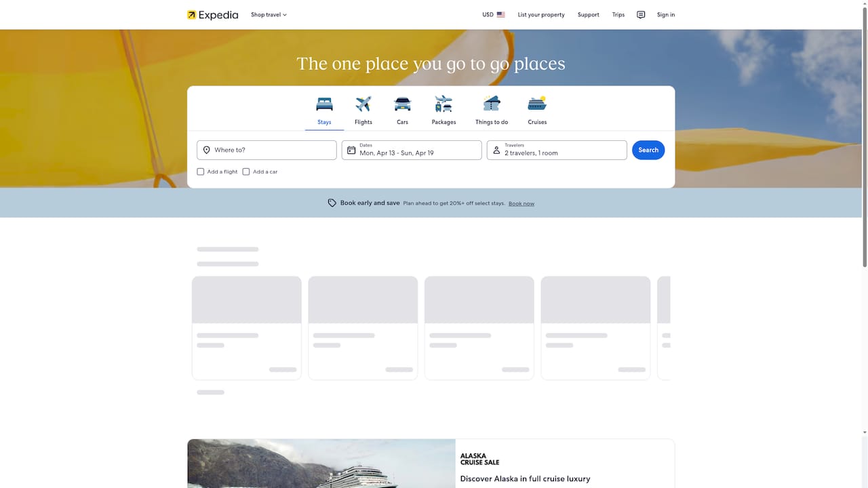868x488 pixels.
Task: Open the Dates field showing Apr 13
Action: tap(411, 150)
